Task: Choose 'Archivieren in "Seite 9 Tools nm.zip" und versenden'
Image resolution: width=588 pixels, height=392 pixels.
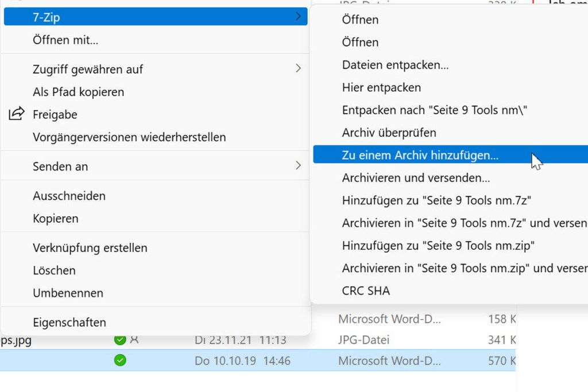Action: 465,269
